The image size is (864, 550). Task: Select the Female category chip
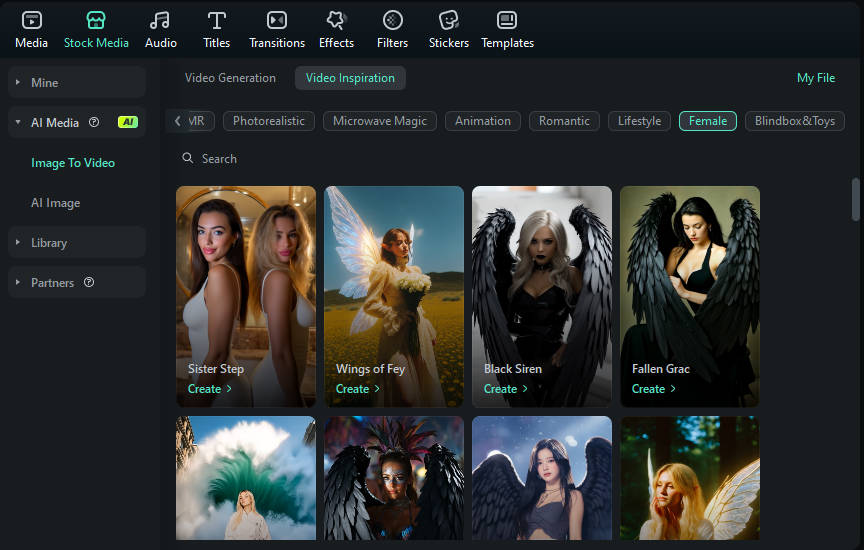[x=708, y=121]
